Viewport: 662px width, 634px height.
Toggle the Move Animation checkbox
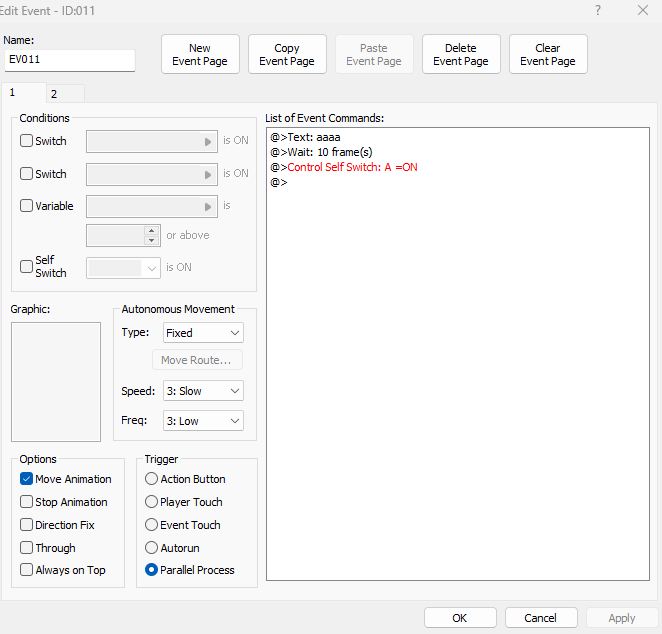click(27, 479)
